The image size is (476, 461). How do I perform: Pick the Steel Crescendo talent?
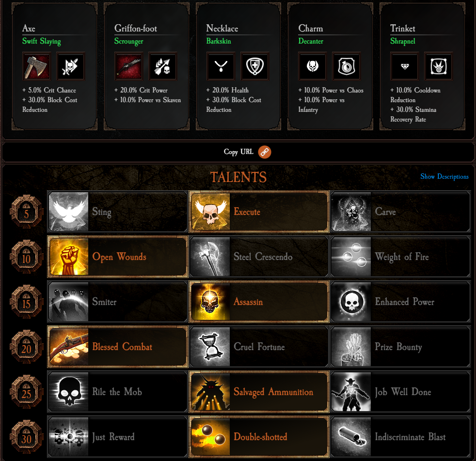point(259,257)
